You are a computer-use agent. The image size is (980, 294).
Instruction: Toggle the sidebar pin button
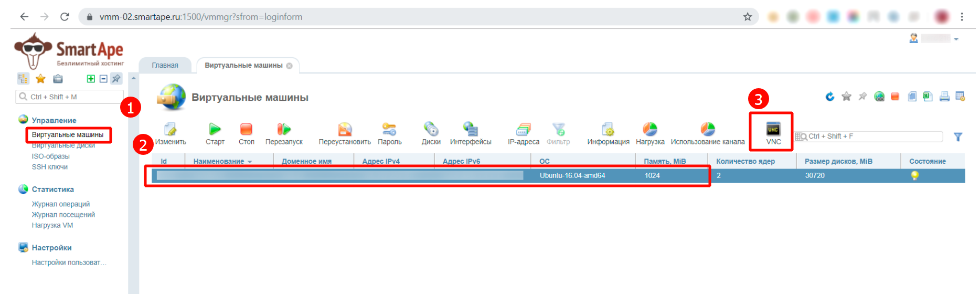pos(116,79)
